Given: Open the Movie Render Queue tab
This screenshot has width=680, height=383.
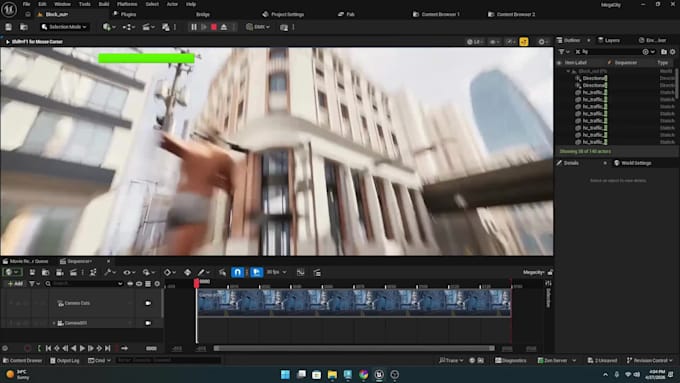Looking at the screenshot, I should tap(26, 261).
